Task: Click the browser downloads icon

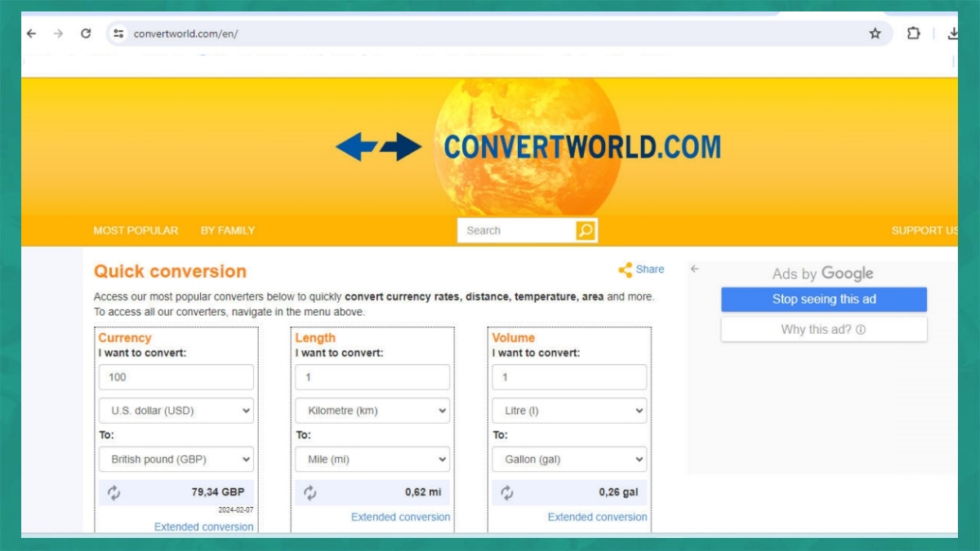Action: point(952,33)
